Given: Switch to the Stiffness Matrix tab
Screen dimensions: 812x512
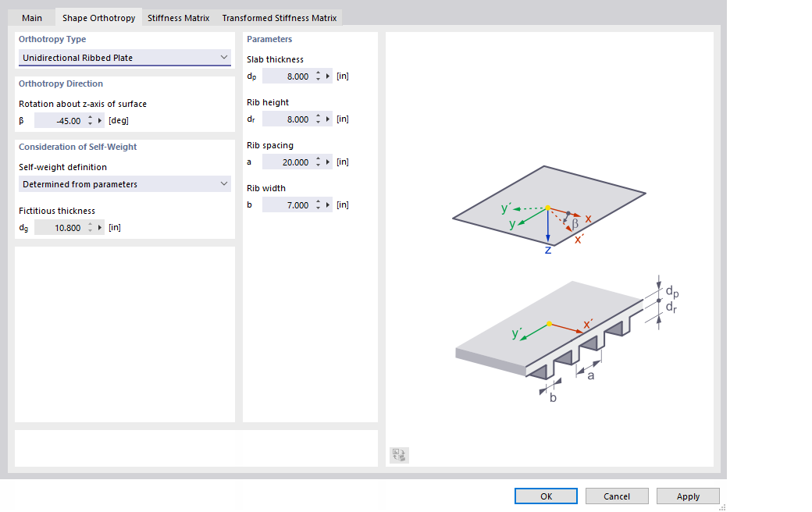Looking at the screenshot, I should [x=178, y=17].
